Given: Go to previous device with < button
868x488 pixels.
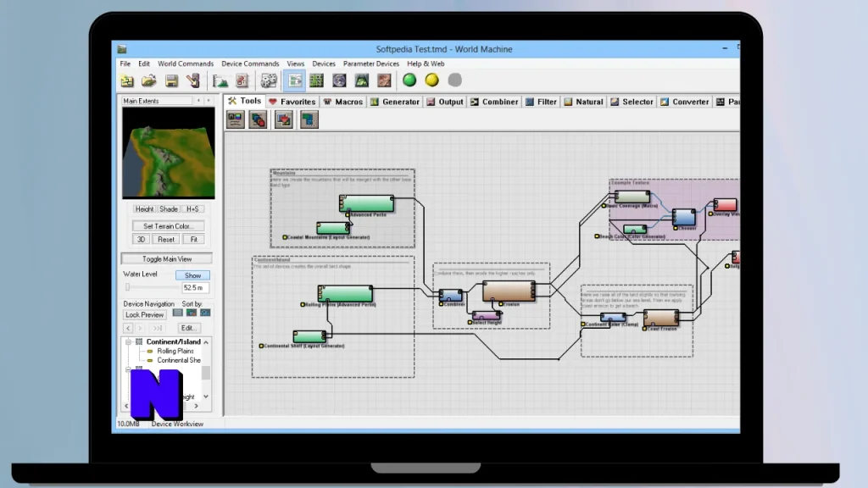Looking at the screenshot, I should (128, 328).
